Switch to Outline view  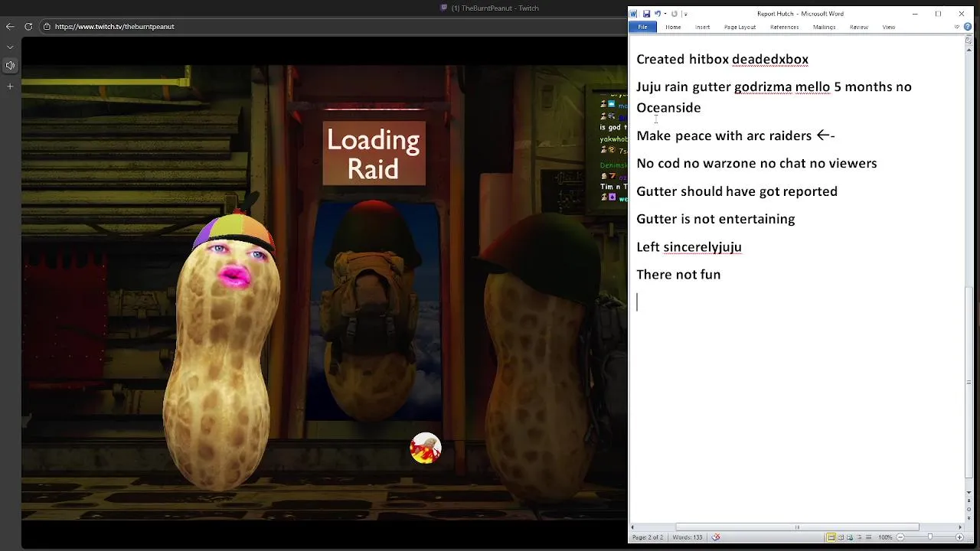pos(859,537)
